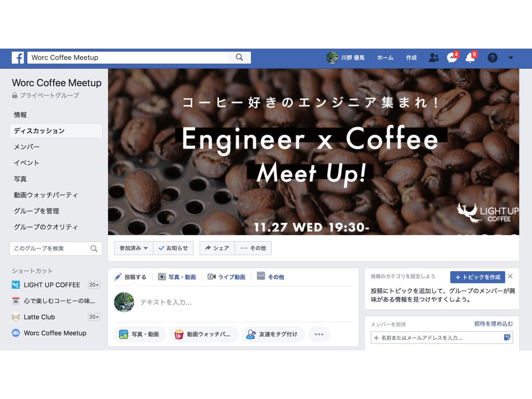Click the シェア button
Viewport: 532px width, 399px height.
[217, 248]
